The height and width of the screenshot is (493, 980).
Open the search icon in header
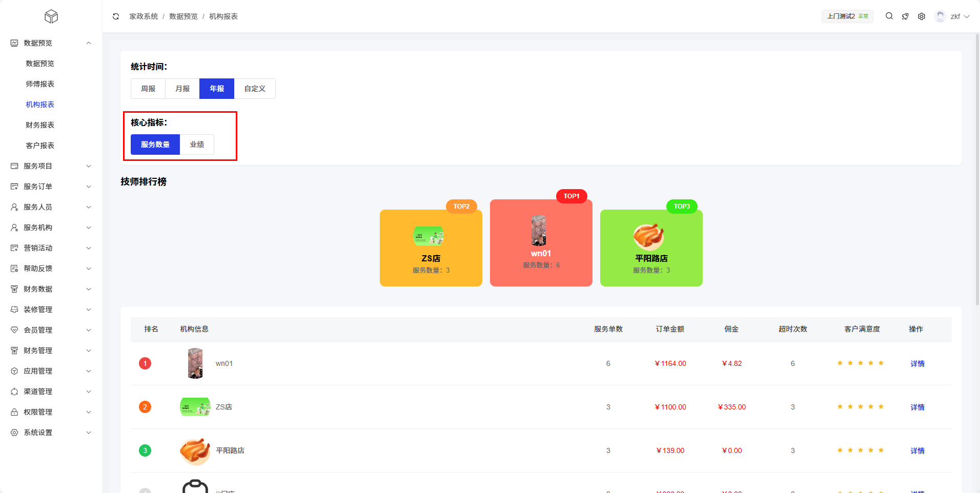tap(889, 16)
